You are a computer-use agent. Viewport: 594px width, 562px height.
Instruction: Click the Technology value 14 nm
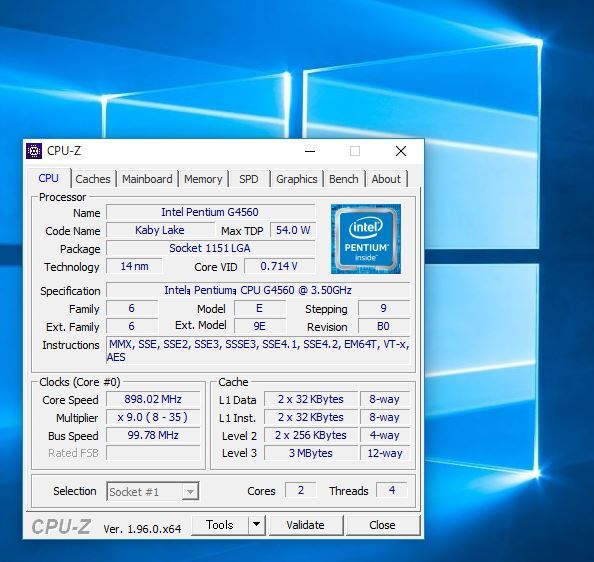134,266
